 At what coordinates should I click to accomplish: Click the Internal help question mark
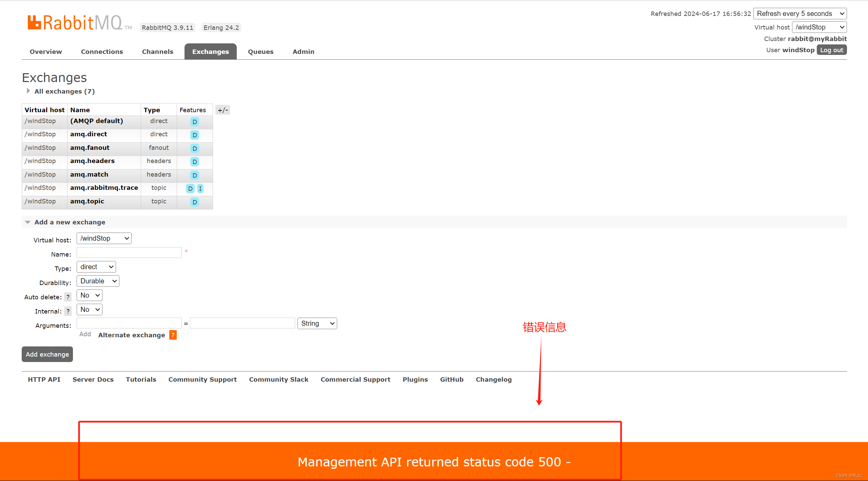click(x=68, y=312)
